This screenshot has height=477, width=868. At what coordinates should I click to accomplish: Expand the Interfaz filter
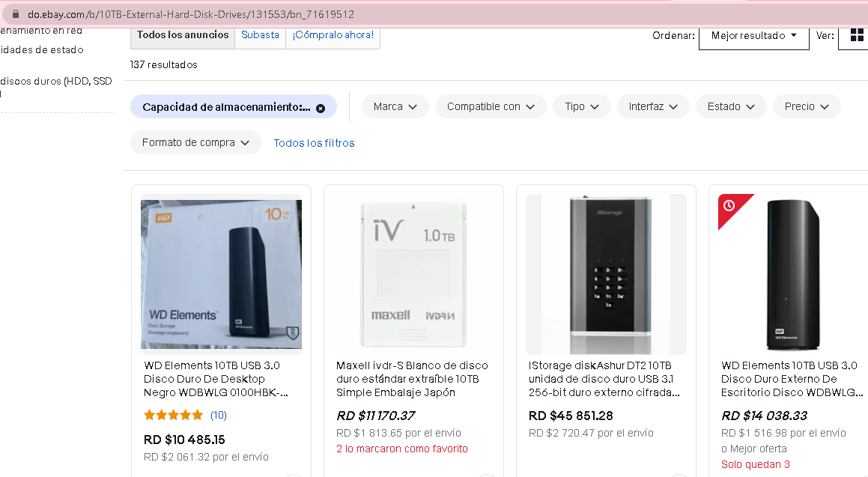(x=652, y=107)
